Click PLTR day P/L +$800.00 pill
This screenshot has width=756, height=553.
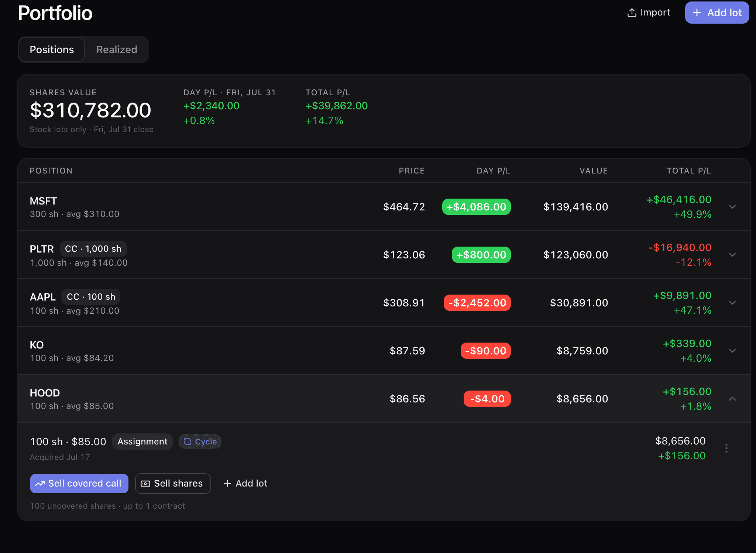pos(481,255)
